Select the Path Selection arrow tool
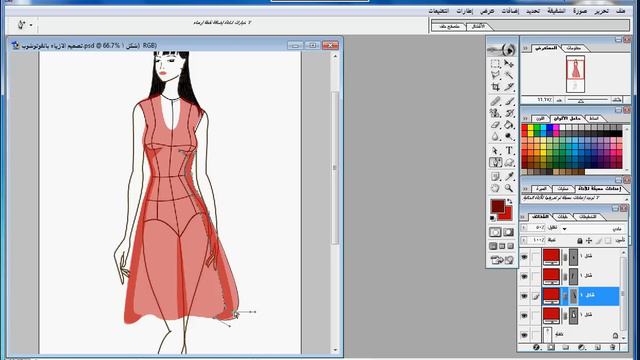Image resolution: width=640 pixels, height=360 pixels. 495,151
